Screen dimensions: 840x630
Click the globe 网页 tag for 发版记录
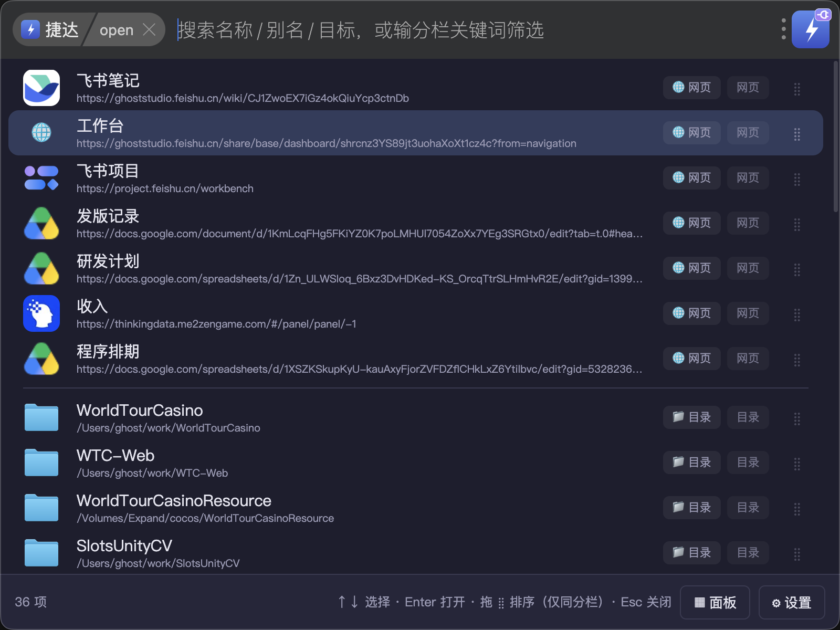pos(691,223)
